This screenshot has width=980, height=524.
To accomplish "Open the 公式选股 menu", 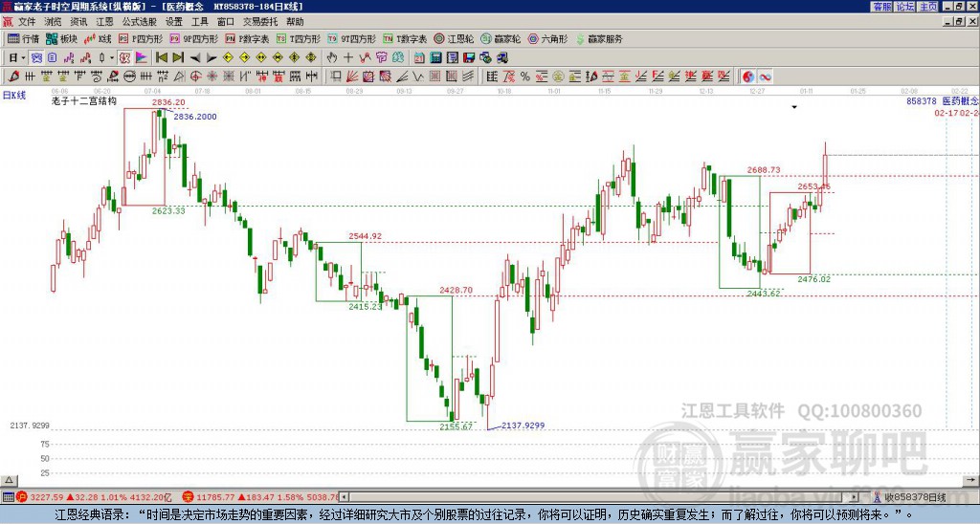I will pyautogui.click(x=140, y=22).
